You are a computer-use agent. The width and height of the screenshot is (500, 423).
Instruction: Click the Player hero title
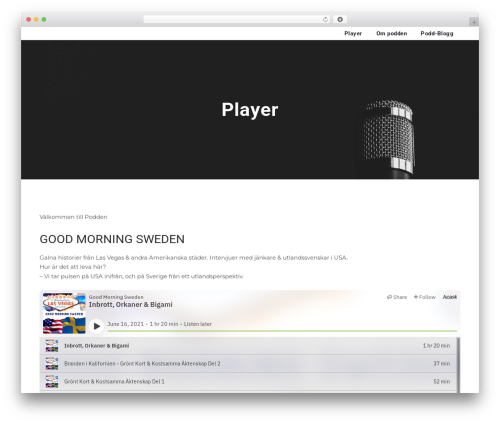[250, 110]
